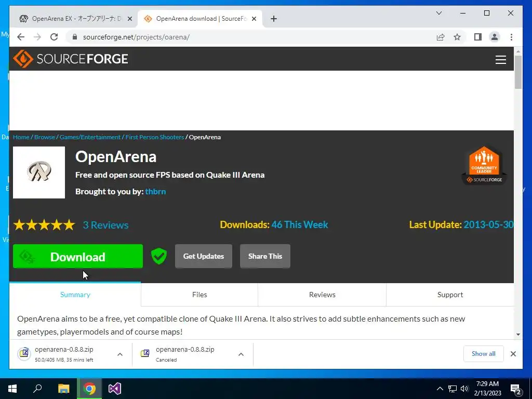Click the address bar URL
This screenshot has width=532, height=399.
[136, 37]
